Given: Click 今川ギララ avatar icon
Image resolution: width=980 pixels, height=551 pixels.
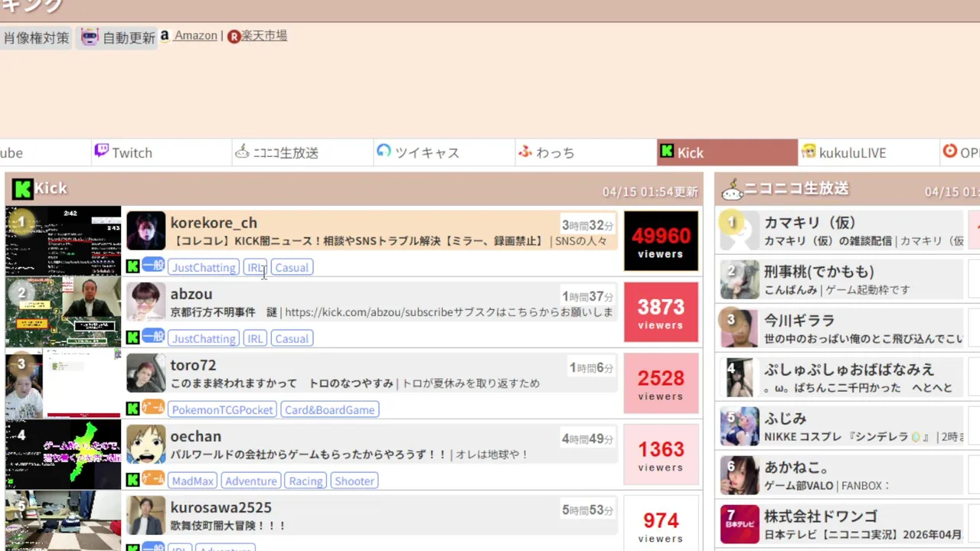Looking at the screenshot, I should coord(740,328).
